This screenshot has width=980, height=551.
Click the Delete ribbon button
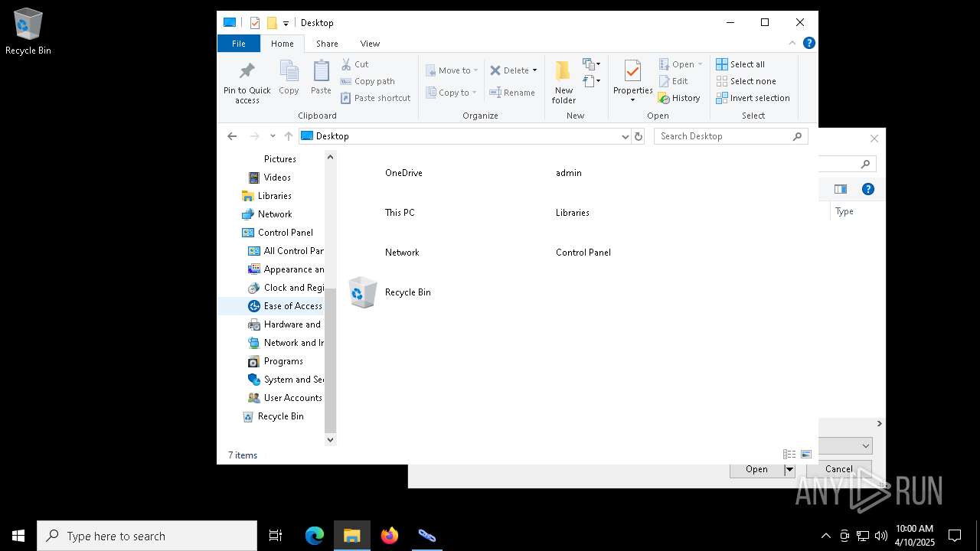[509, 70]
